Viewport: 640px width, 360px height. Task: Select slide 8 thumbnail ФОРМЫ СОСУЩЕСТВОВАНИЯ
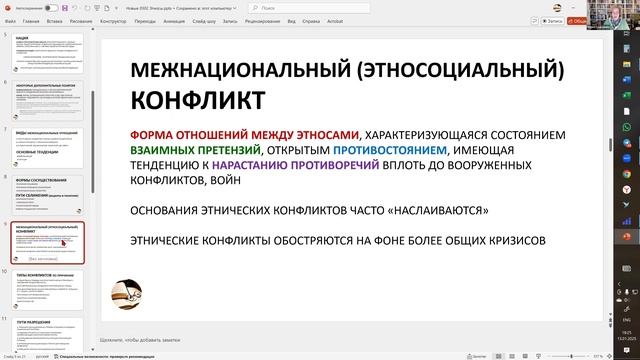tap(47, 195)
